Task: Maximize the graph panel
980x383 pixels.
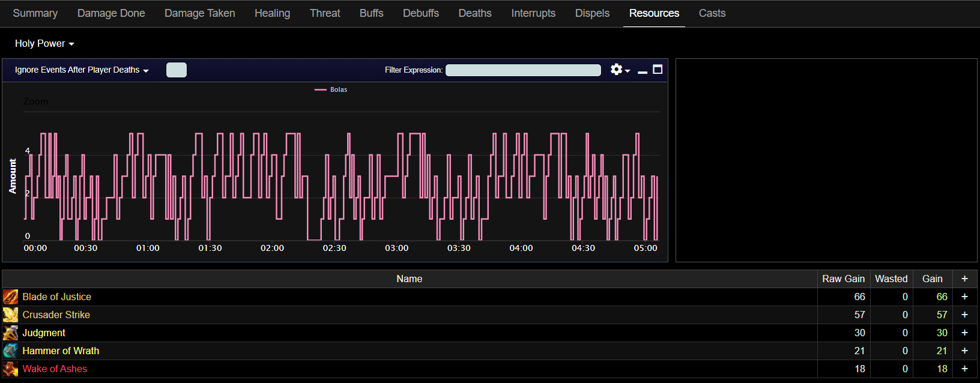Action: point(658,70)
